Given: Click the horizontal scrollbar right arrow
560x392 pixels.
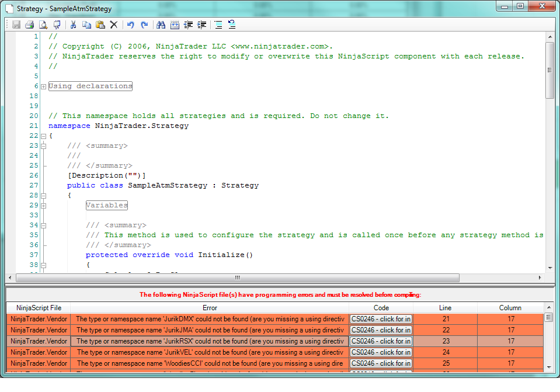Looking at the screenshot, I should [540, 277].
